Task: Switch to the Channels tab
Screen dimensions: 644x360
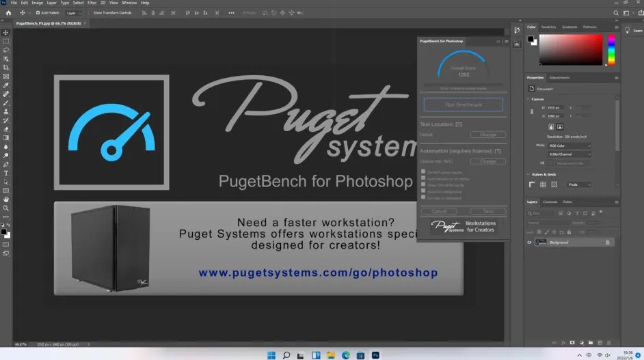Action: coord(550,202)
